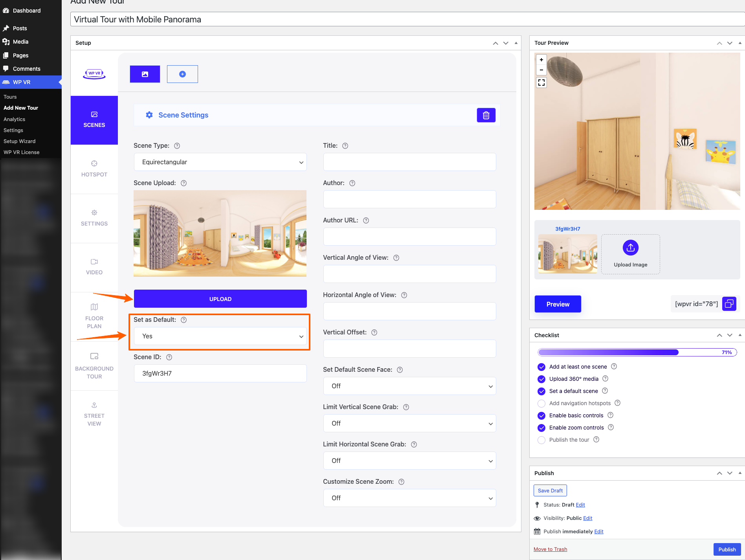Click the Upload Image icon
Screen dimensions: 745x560
(630, 248)
